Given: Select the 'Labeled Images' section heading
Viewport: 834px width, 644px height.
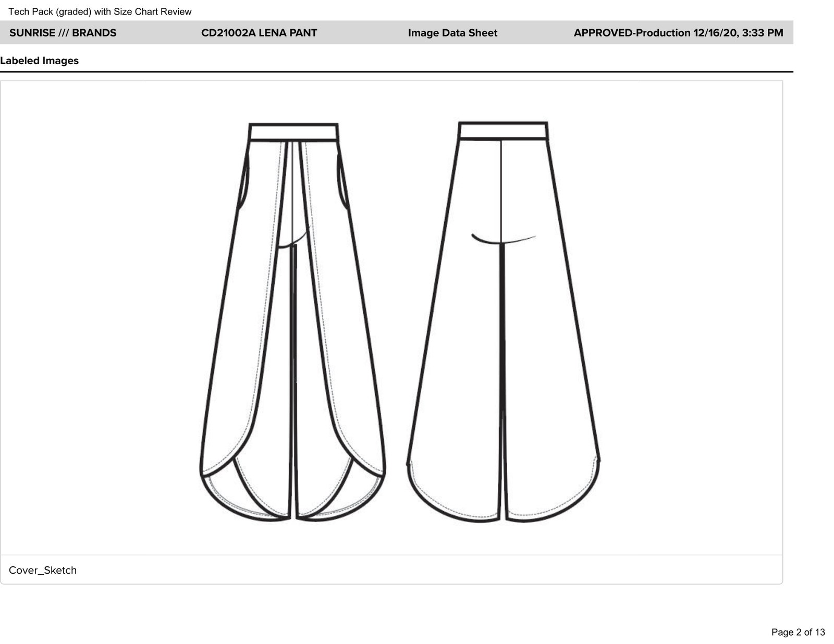Looking at the screenshot, I should [40, 60].
